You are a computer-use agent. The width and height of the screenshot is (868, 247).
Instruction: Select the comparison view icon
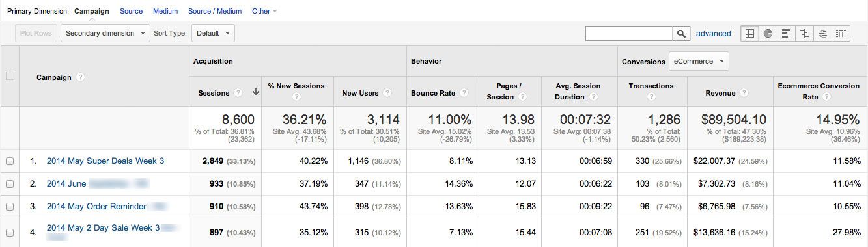(805, 34)
